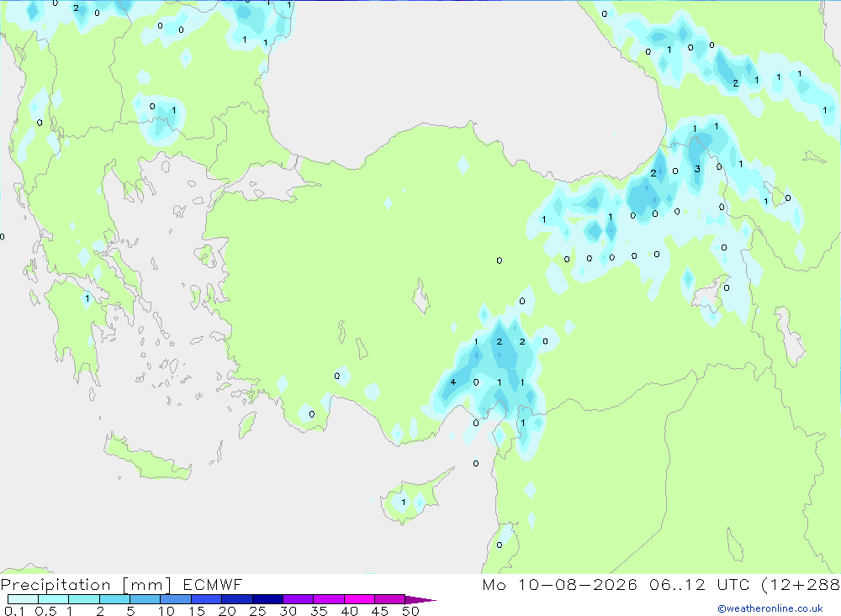Pick the 10–15 mm legend color swatch
The height and width of the screenshot is (616, 841).
point(176,599)
